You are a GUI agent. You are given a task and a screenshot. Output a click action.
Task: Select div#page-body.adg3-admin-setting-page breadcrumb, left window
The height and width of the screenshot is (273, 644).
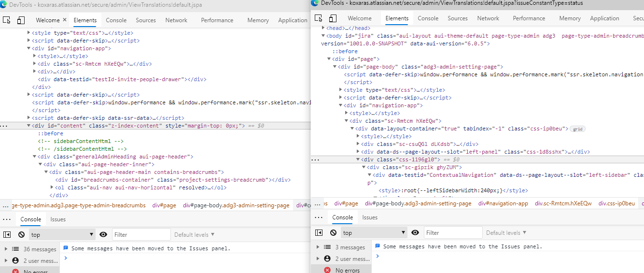(x=236, y=205)
